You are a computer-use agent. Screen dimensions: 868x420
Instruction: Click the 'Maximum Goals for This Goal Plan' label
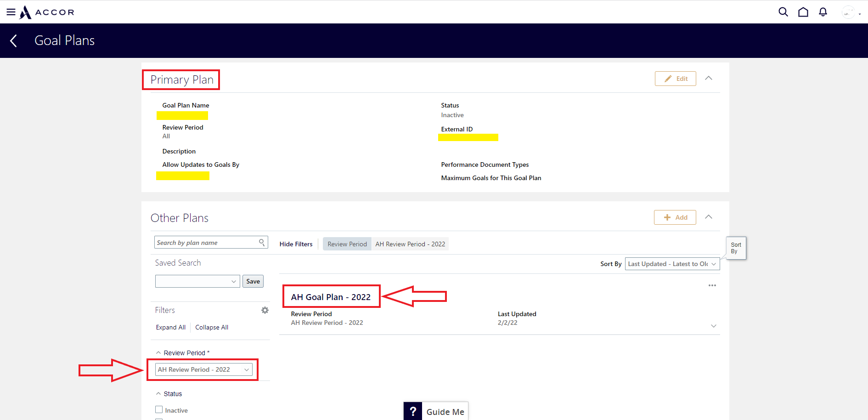pos(491,178)
